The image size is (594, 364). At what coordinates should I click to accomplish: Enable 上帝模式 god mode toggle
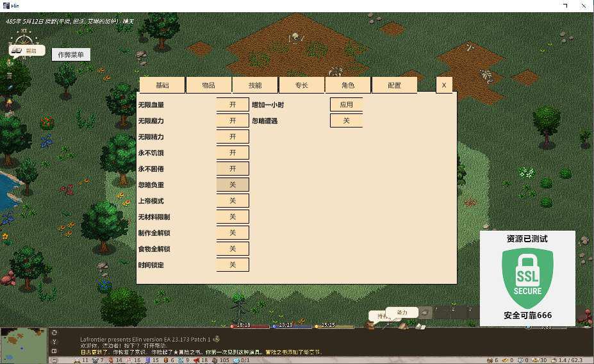click(233, 201)
